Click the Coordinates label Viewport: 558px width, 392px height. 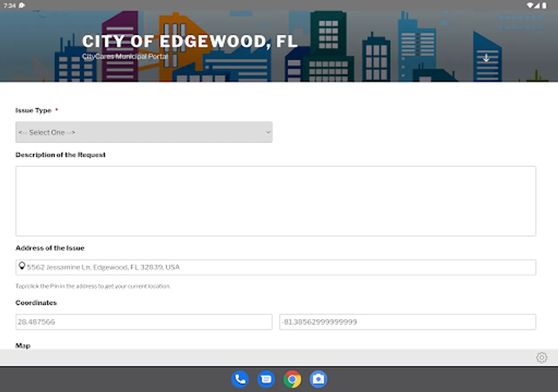pos(36,303)
